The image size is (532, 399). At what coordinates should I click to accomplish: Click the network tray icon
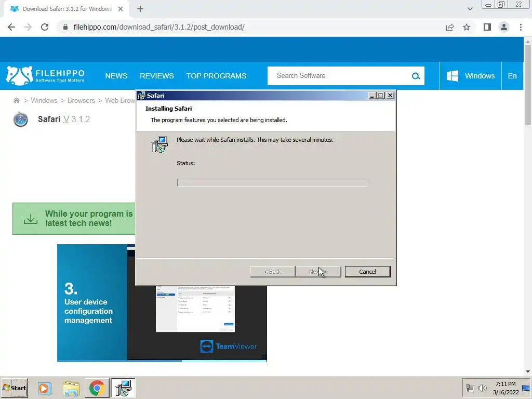470,388
